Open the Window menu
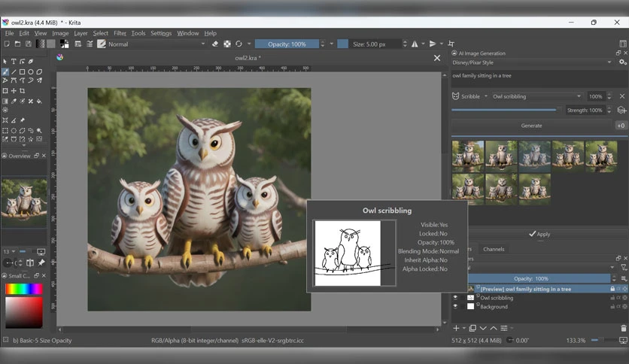This screenshot has width=629, height=364. click(188, 33)
